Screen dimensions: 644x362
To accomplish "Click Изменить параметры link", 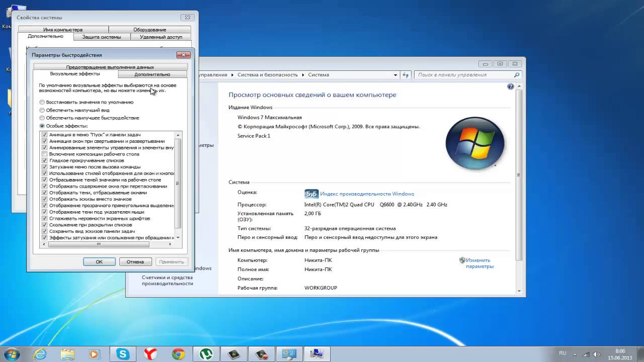I will pyautogui.click(x=479, y=263).
